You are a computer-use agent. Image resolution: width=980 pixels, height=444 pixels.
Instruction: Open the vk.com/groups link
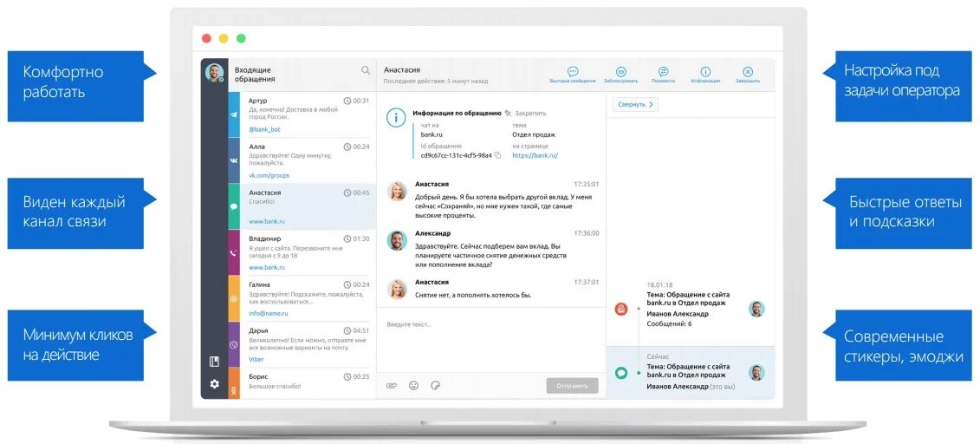pos(269,176)
